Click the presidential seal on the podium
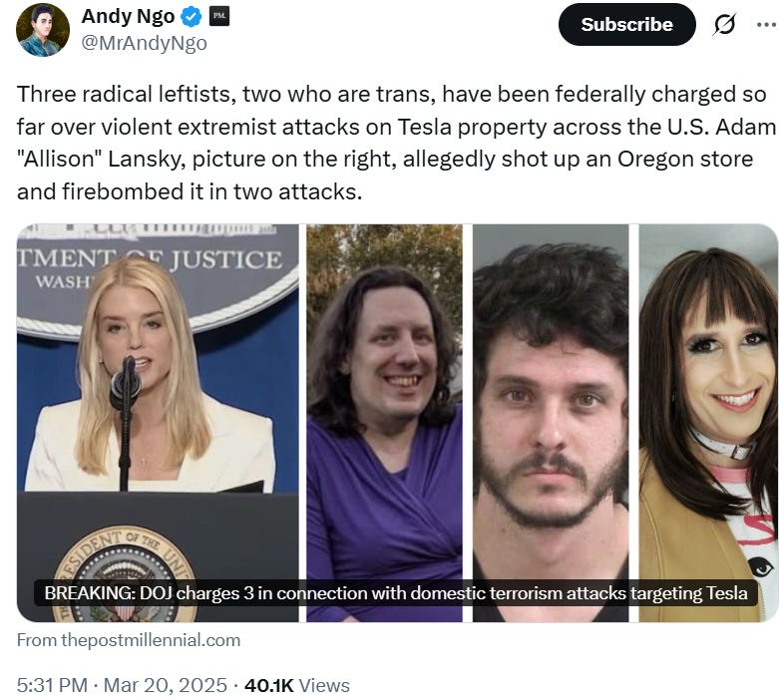 [126, 575]
